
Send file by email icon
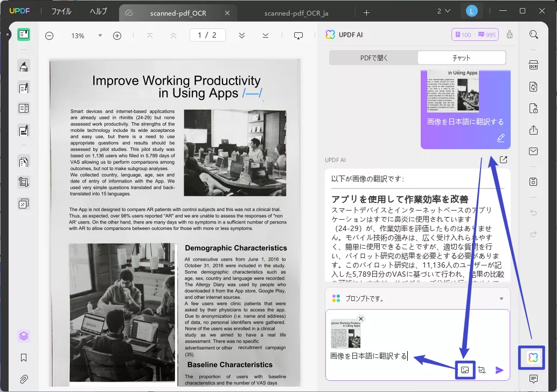pyautogui.click(x=533, y=151)
